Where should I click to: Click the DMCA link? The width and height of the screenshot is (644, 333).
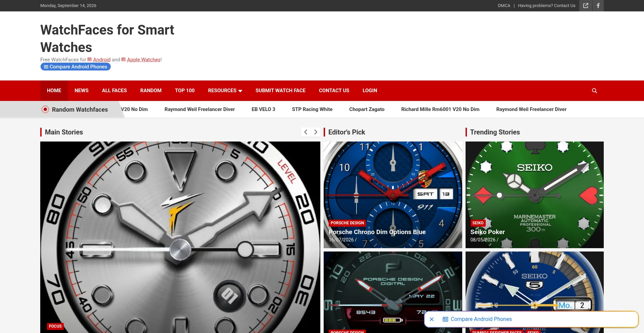pos(504,6)
